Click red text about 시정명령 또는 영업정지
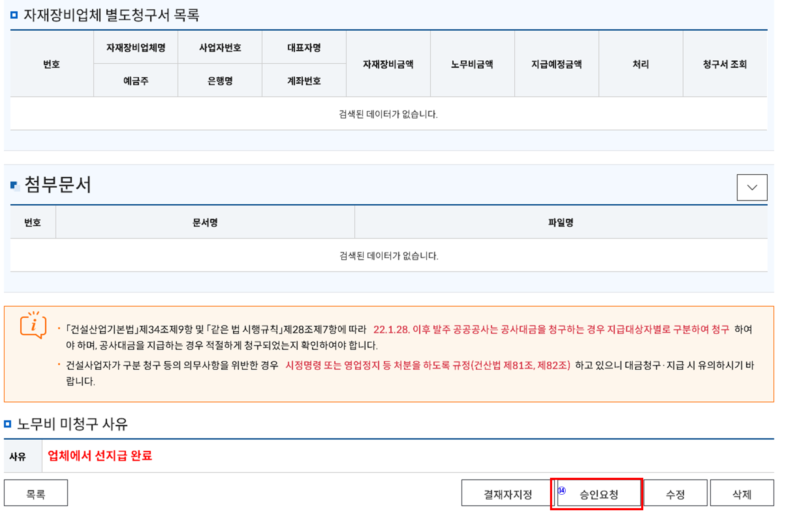Image resolution: width=812 pixels, height=528 pixels. pos(427,366)
